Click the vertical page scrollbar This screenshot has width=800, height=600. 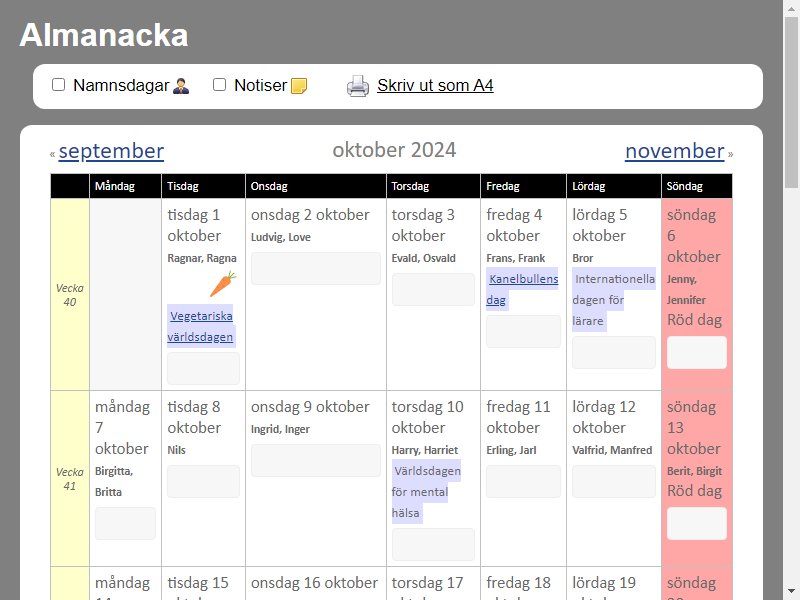(792, 300)
